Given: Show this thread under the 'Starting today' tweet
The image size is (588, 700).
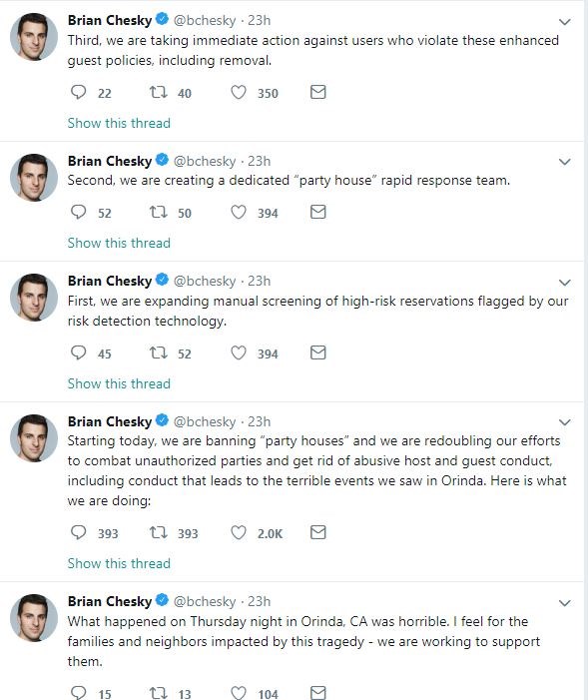Looking at the screenshot, I should coord(119,563).
